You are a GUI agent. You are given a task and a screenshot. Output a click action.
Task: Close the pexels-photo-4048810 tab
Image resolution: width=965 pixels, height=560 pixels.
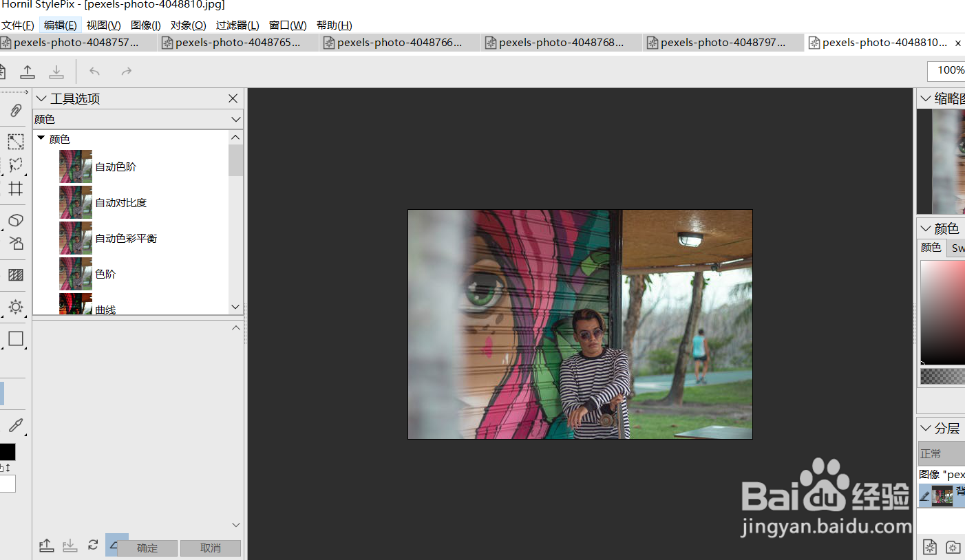click(958, 43)
